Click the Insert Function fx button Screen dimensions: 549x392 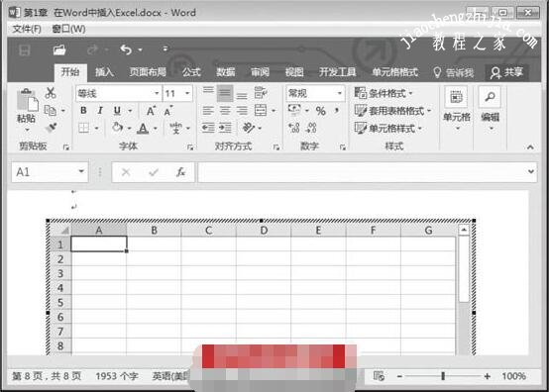(180, 172)
